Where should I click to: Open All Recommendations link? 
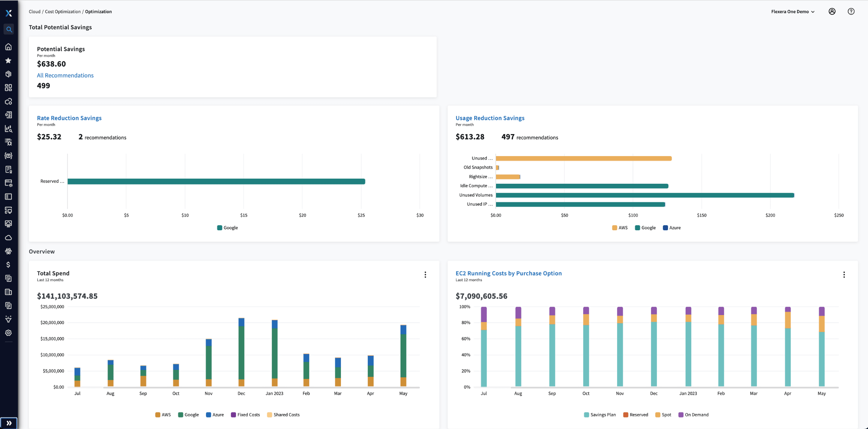tap(65, 75)
